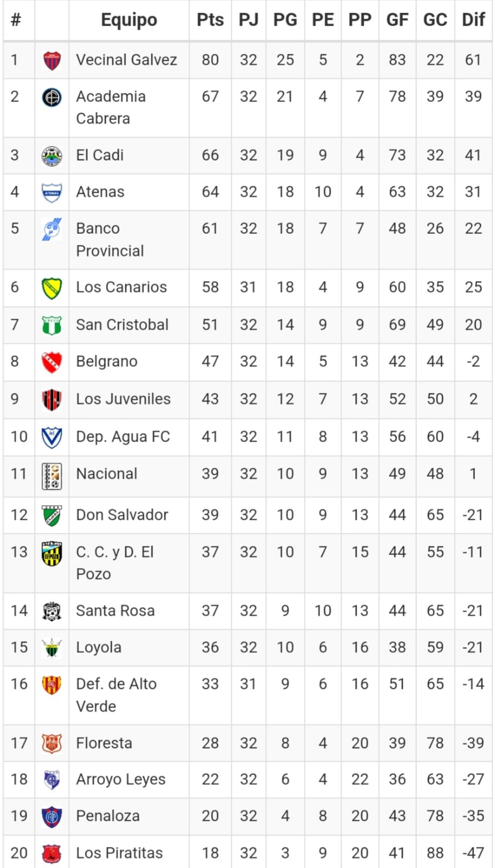Image resolution: width=495 pixels, height=868 pixels.
Task: Click the Los Piratitas red crest
Action: (52, 853)
